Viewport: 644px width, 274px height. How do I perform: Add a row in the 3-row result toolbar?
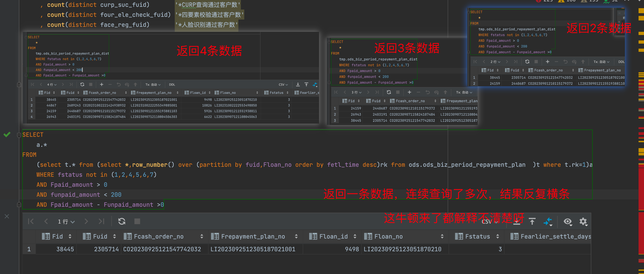click(x=409, y=92)
